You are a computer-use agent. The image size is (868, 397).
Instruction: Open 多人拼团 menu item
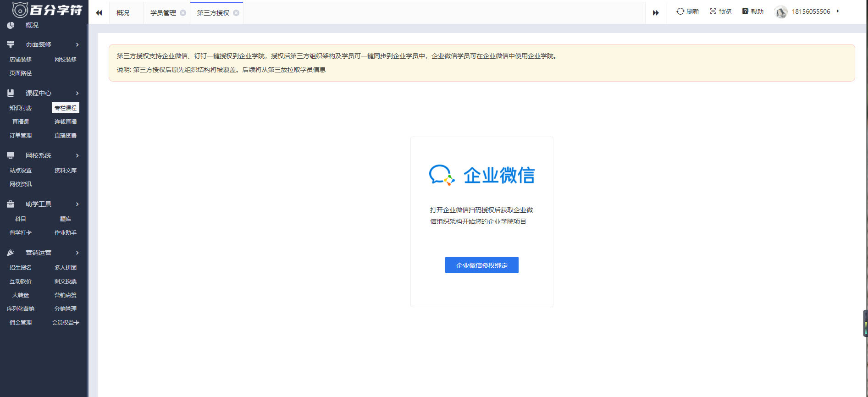tap(66, 268)
